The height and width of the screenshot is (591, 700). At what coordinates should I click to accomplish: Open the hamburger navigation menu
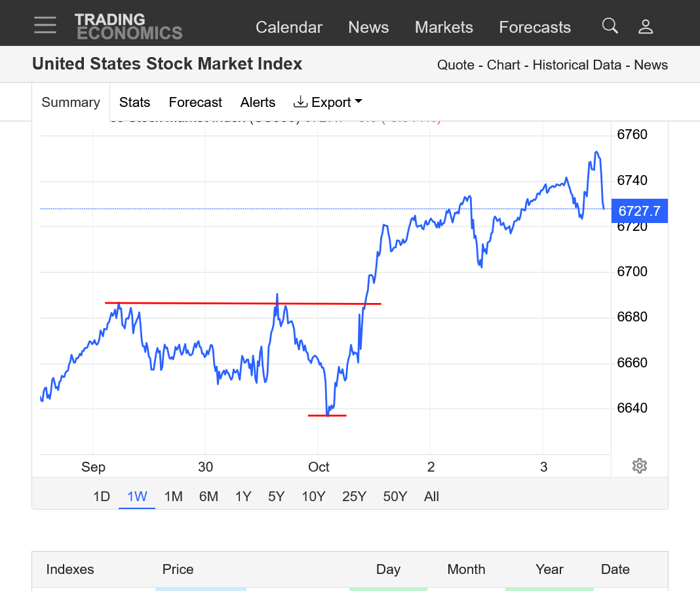coord(45,25)
